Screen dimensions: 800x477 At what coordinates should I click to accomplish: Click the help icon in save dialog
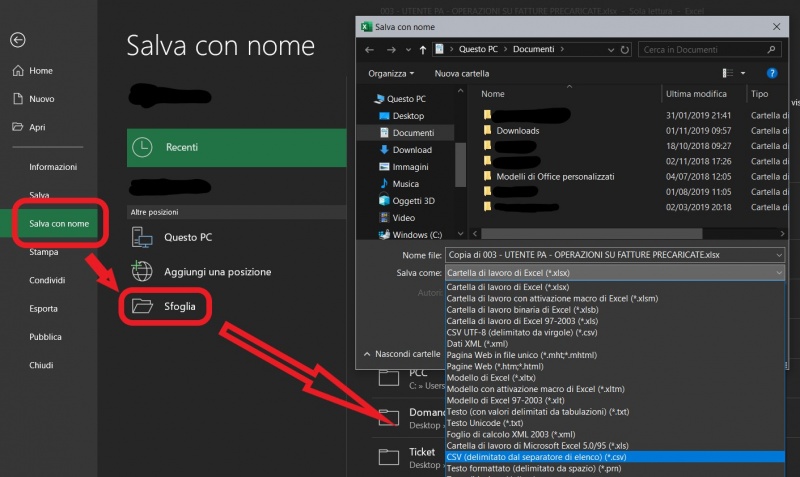tap(771, 73)
